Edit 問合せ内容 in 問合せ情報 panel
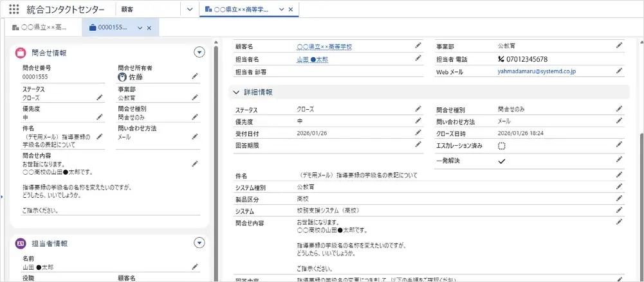 [195, 164]
